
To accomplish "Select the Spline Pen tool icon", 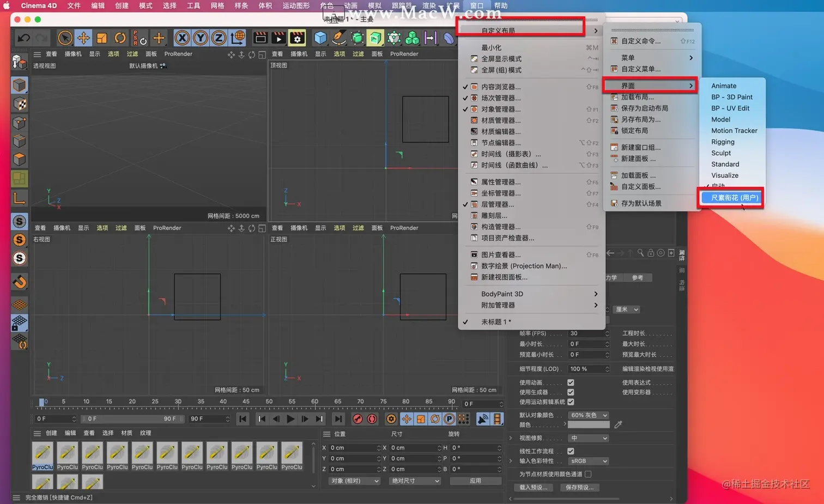I will (x=339, y=38).
